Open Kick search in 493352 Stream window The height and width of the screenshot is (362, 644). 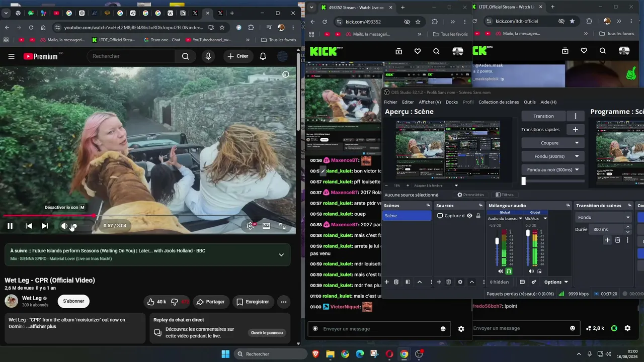pyautogui.click(x=436, y=51)
